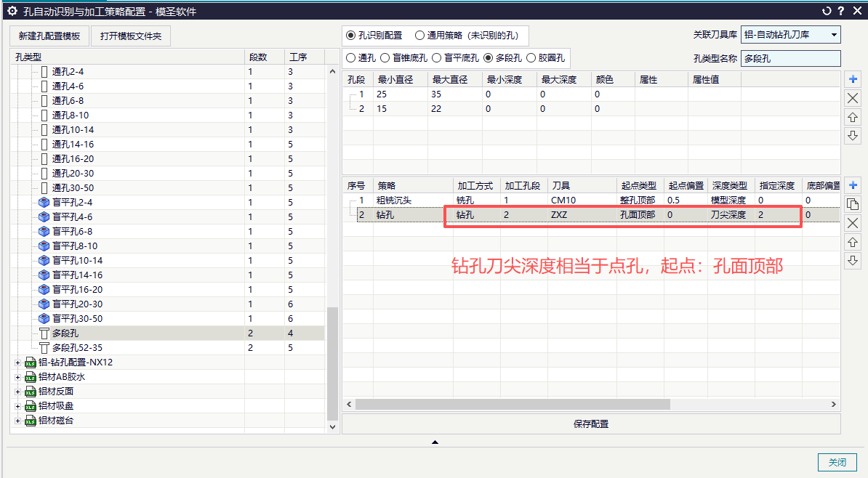The width and height of the screenshot is (868, 478).
Task: Add a new hole segment row
Action: tap(853, 80)
